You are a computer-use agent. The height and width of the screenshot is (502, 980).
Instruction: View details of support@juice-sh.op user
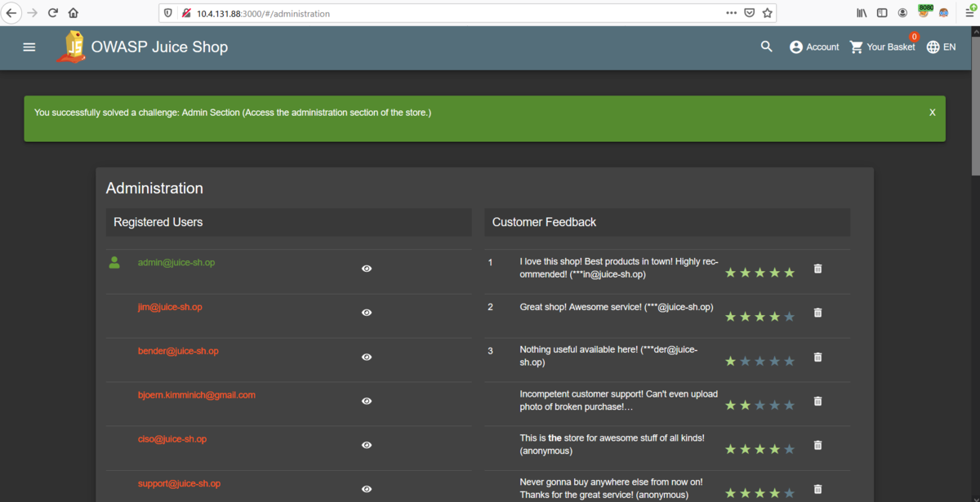pyautogui.click(x=367, y=489)
